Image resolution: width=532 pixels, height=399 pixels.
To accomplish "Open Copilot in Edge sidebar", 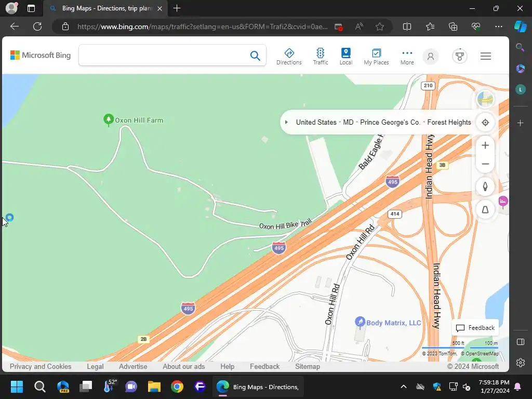I will [x=521, y=26].
